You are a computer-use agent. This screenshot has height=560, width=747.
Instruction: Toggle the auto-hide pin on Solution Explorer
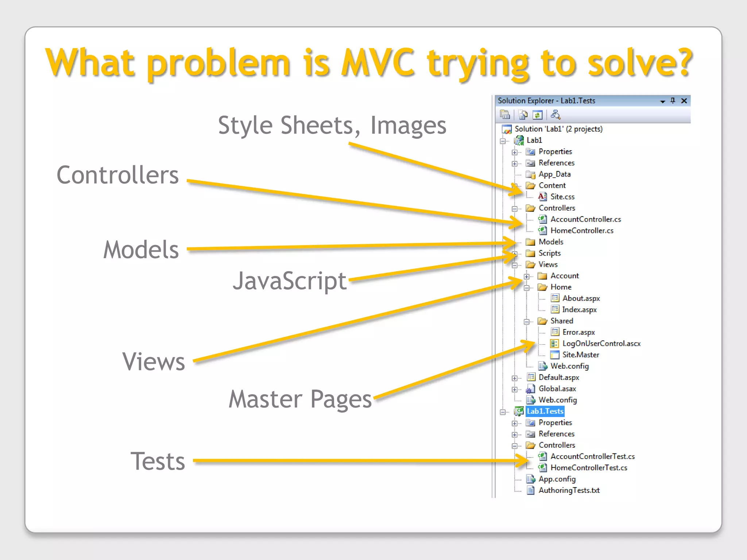[x=673, y=101]
